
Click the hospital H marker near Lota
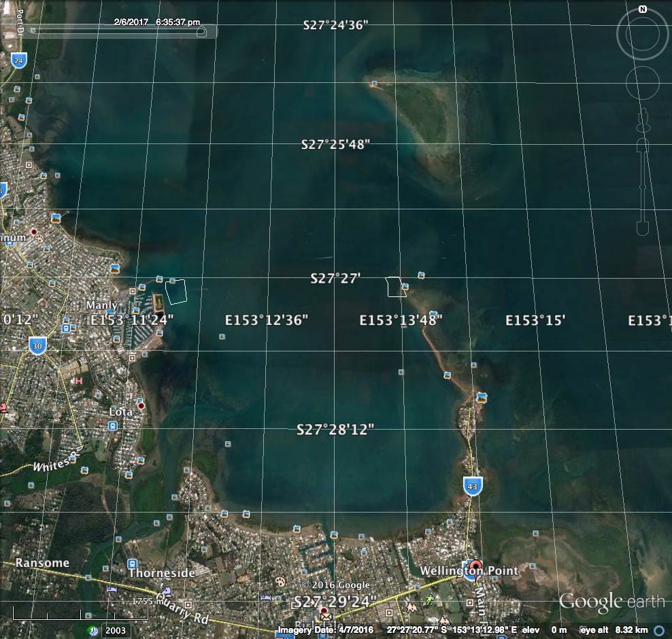click(78, 381)
